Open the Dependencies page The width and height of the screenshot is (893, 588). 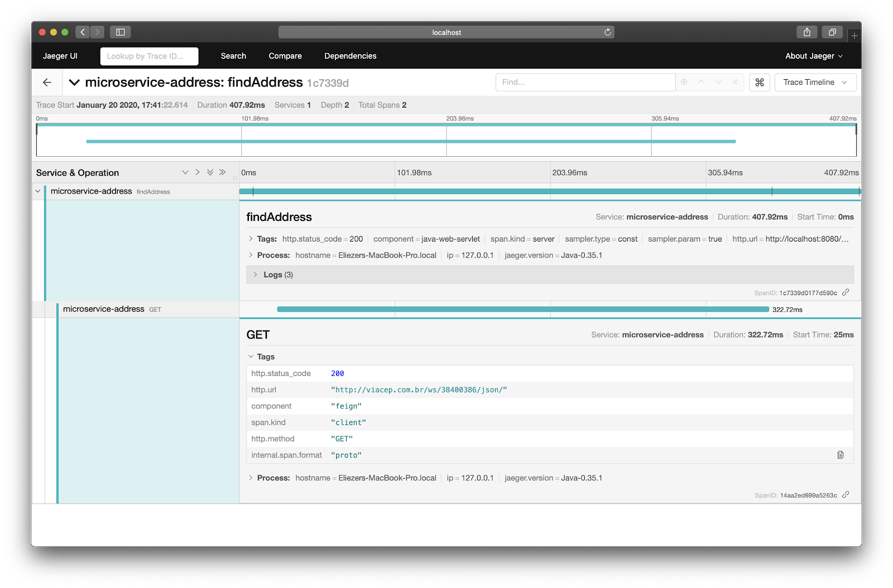coord(350,56)
